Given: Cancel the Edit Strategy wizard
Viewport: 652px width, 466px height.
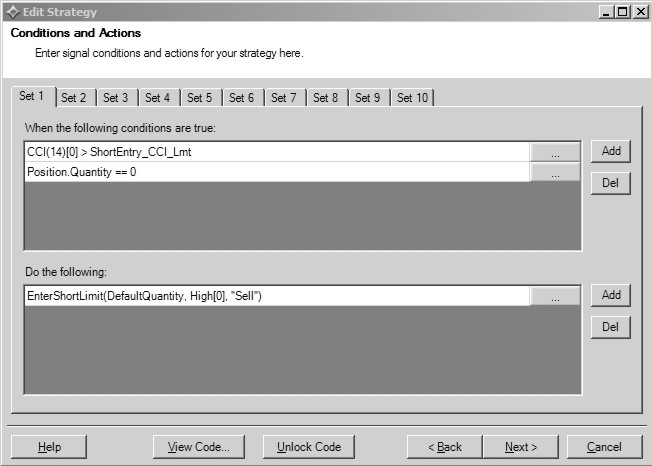Looking at the screenshot, I should click(605, 447).
